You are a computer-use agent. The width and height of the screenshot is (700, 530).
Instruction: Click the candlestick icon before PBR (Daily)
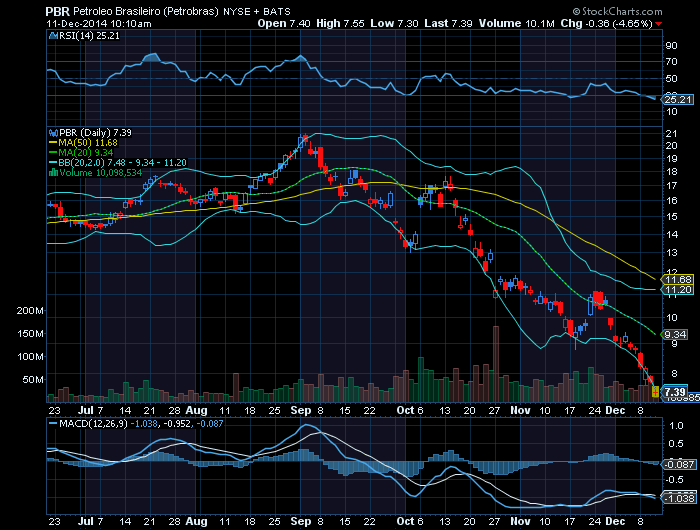[53, 133]
